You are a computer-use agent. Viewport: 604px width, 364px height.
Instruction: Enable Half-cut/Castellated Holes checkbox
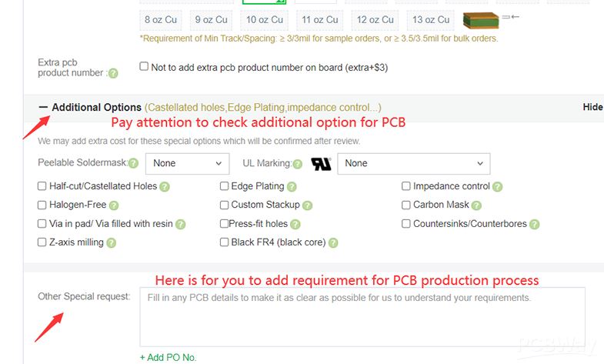[x=42, y=186]
